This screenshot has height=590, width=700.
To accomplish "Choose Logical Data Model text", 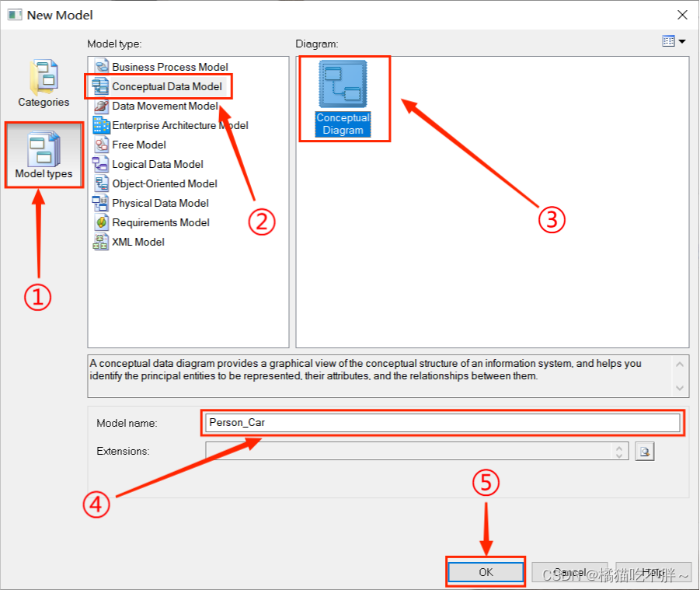I will [158, 164].
